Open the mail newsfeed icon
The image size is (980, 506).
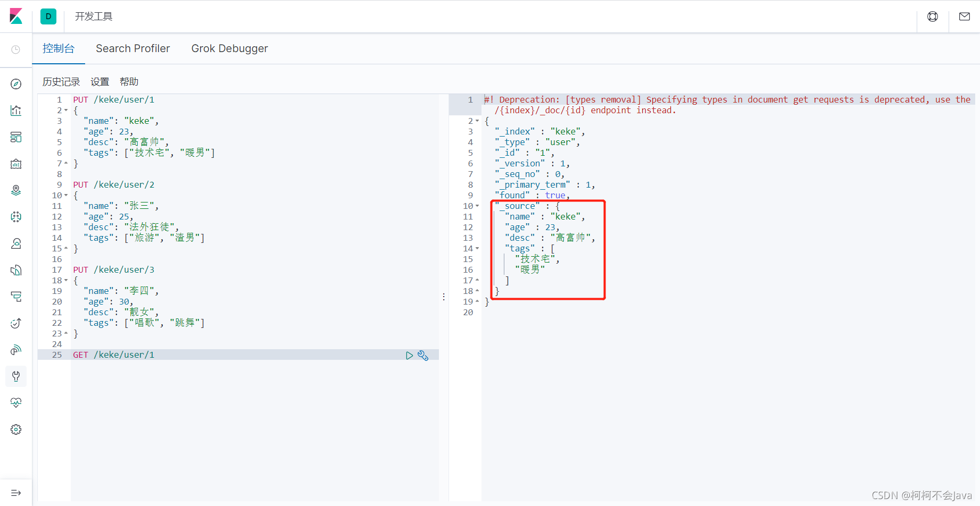tap(965, 16)
